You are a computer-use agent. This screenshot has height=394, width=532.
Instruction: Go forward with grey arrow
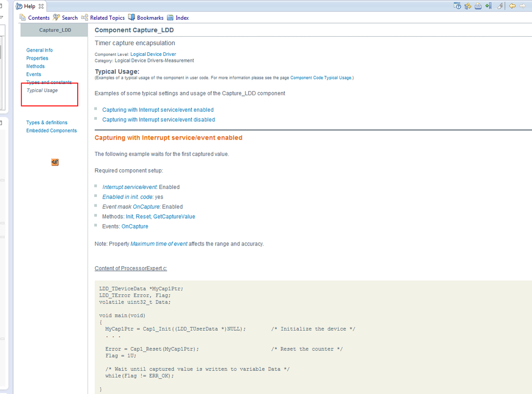(522, 6)
